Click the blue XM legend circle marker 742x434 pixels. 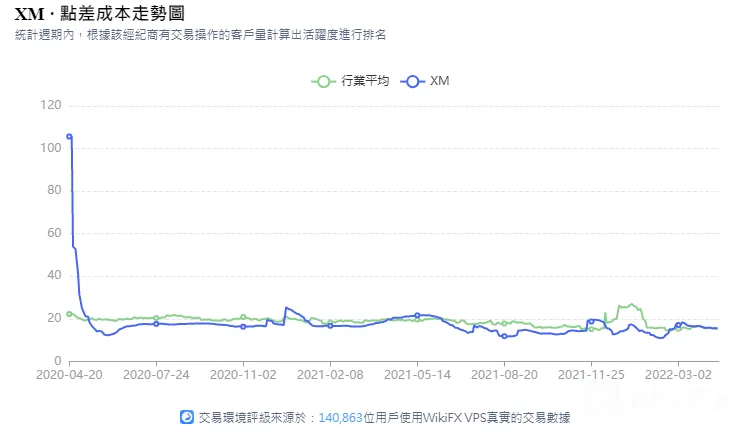coord(413,82)
